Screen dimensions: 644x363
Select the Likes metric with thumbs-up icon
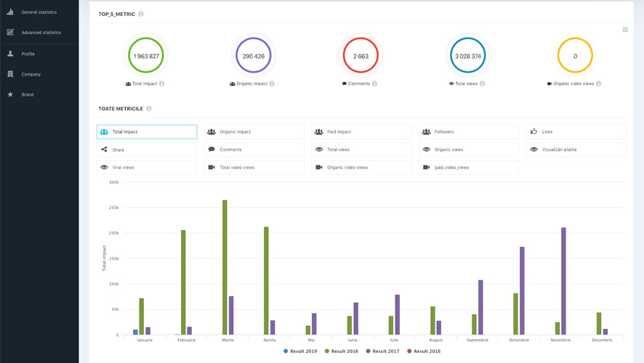(x=576, y=132)
